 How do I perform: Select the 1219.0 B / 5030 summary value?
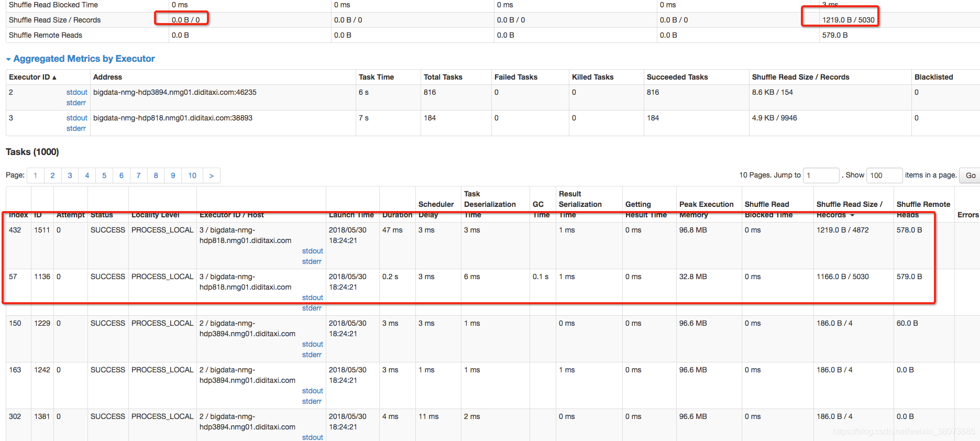[848, 20]
